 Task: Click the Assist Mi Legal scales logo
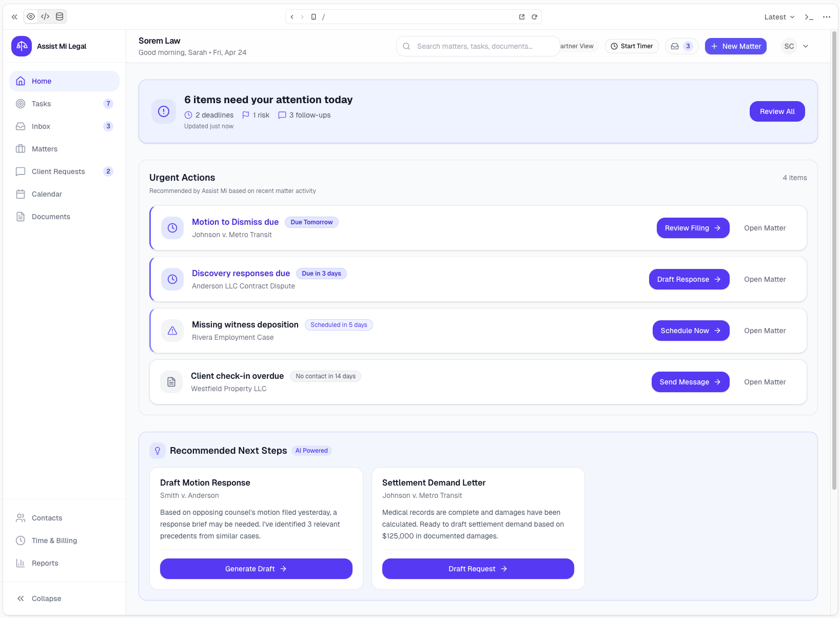point(22,46)
